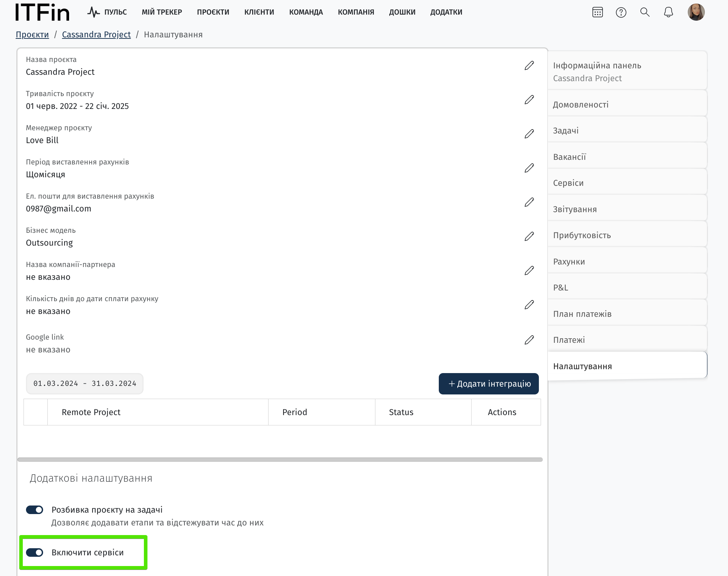Edit billing period Щомісяця pencil
728x576 pixels.
tap(529, 168)
